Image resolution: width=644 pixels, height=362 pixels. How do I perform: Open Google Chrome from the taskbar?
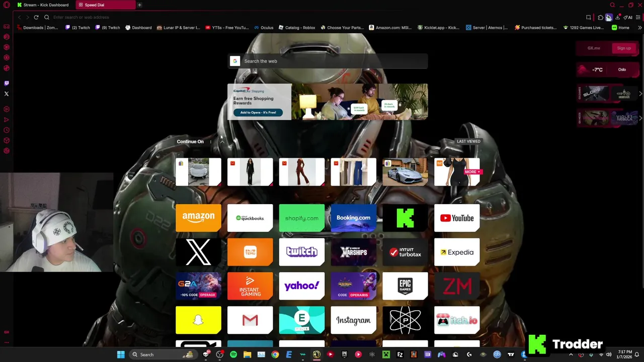[275, 354]
